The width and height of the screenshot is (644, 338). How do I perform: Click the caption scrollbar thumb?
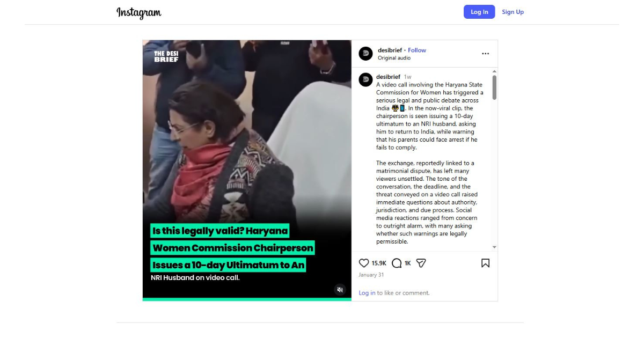point(494,87)
